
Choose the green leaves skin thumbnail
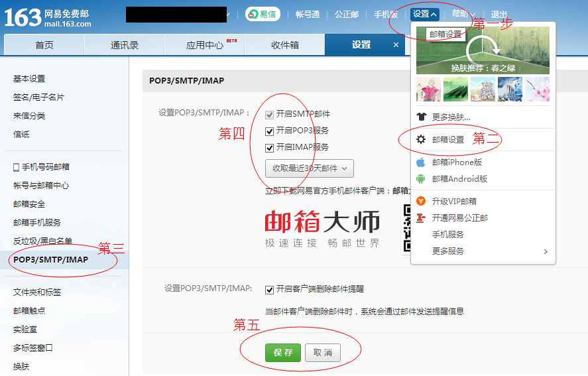click(455, 90)
